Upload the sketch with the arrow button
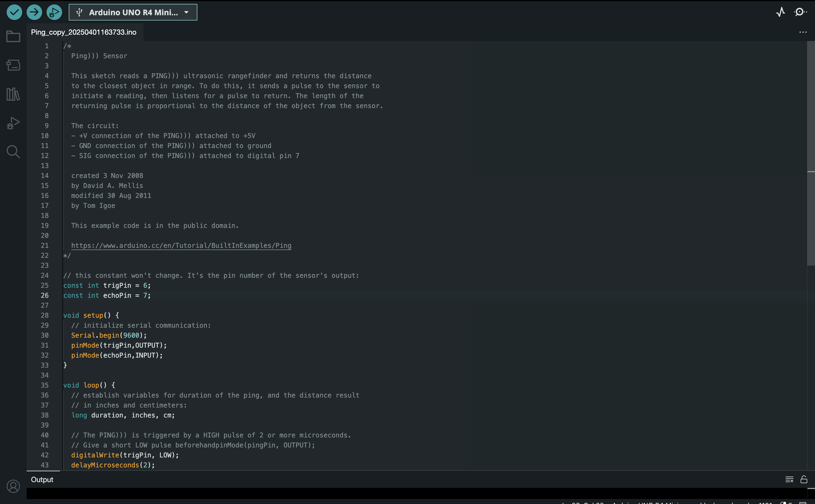815x504 pixels. (34, 12)
